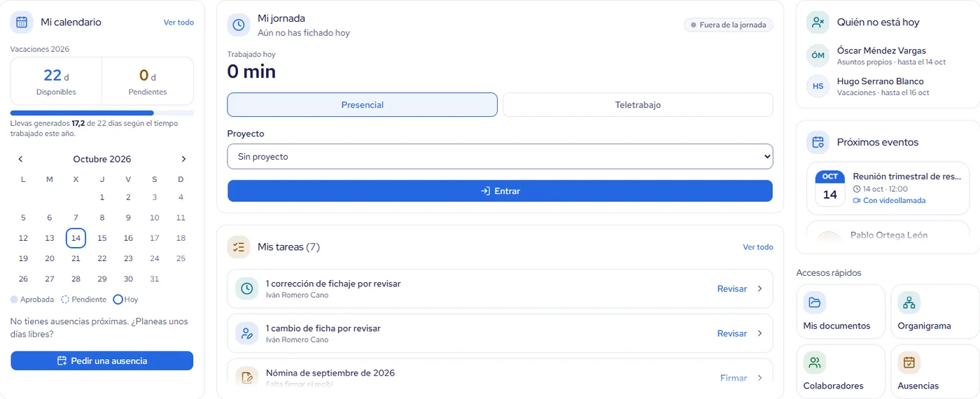This screenshot has width=980, height=399.
Task: Click HS avatar of Hugo Serrano Blanco
Action: pyautogui.click(x=818, y=86)
